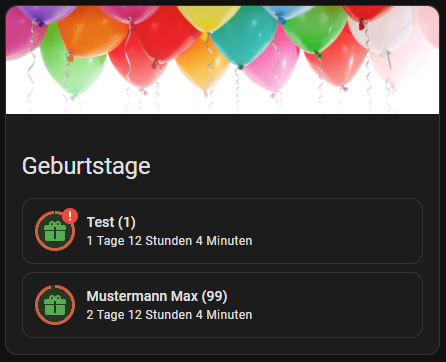Screen dimensions: 446x362
Task: Click the purple balloon at top left
Action: click(47, 14)
